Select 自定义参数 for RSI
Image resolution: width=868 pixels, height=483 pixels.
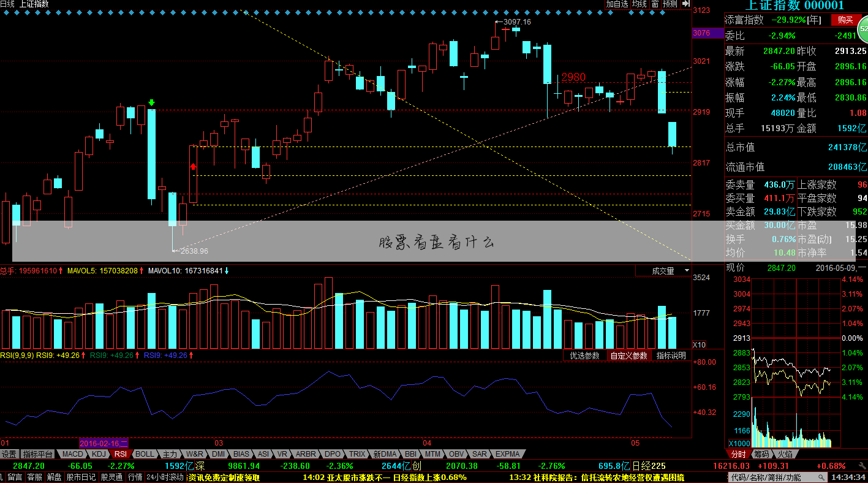click(x=628, y=356)
